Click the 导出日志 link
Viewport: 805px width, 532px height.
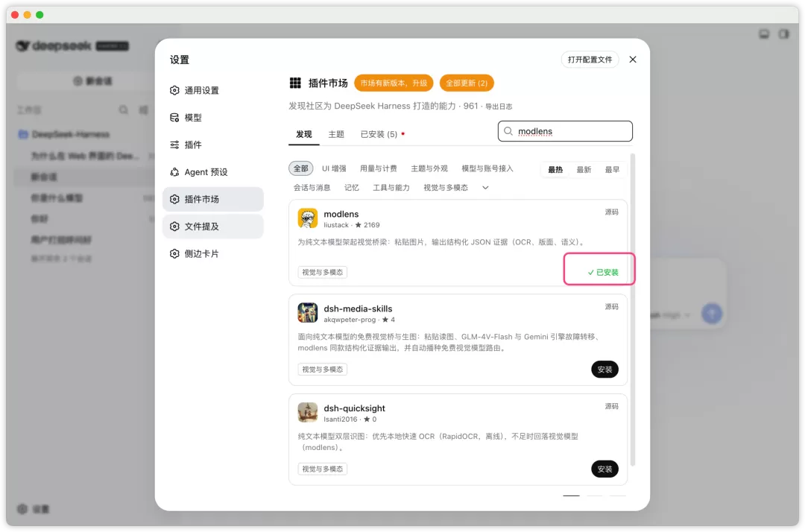pyautogui.click(x=499, y=107)
